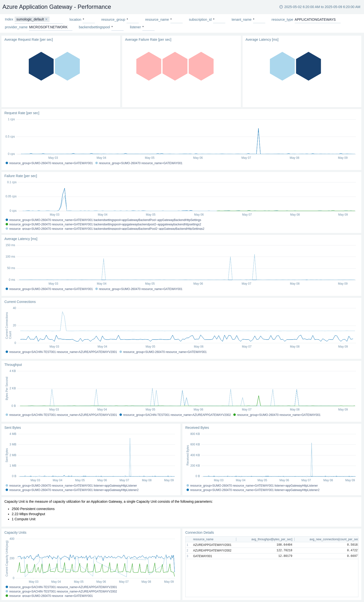Open the Throughput panel title
Screen dimensions: 364x602
pyautogui.click(x=13, y=364)
